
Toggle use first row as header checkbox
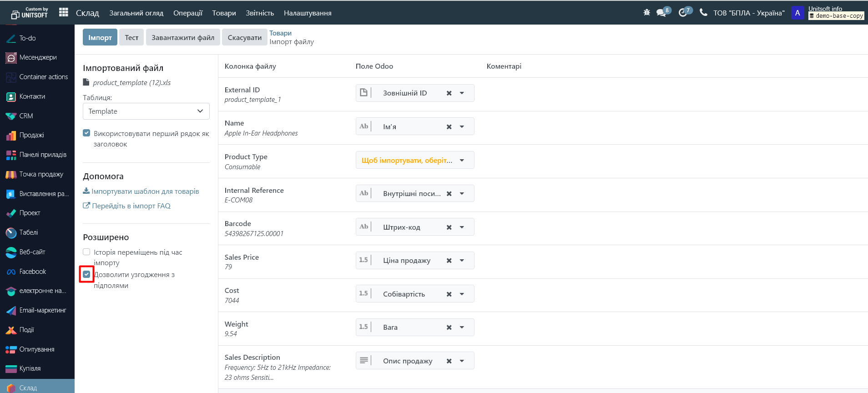tap(86, 133)
